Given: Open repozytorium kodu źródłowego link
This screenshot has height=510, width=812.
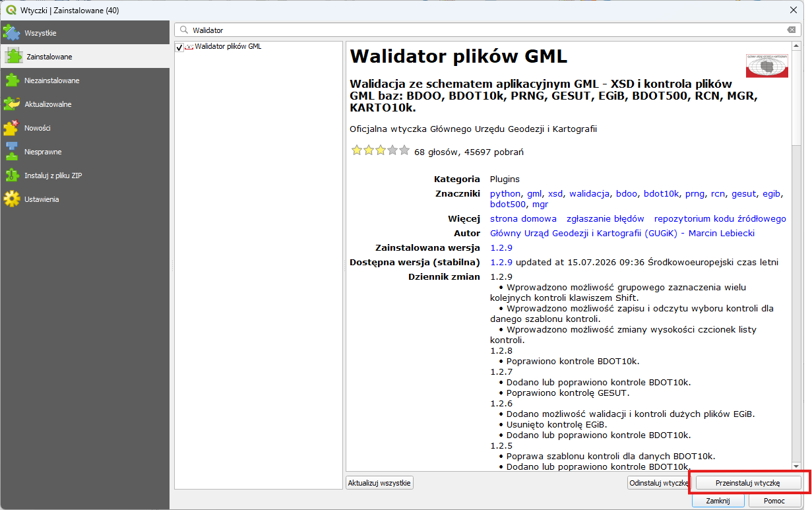Looking at the screenshot, I should click(720, 218).
